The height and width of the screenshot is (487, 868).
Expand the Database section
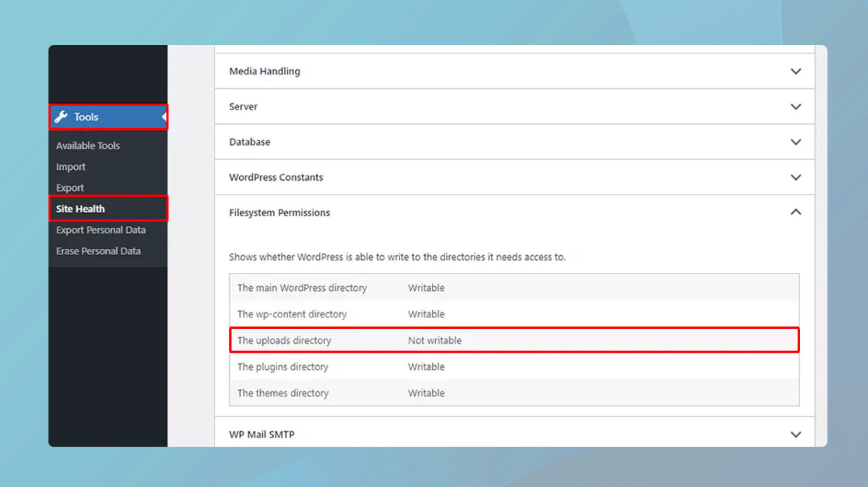tap(795, 142)
